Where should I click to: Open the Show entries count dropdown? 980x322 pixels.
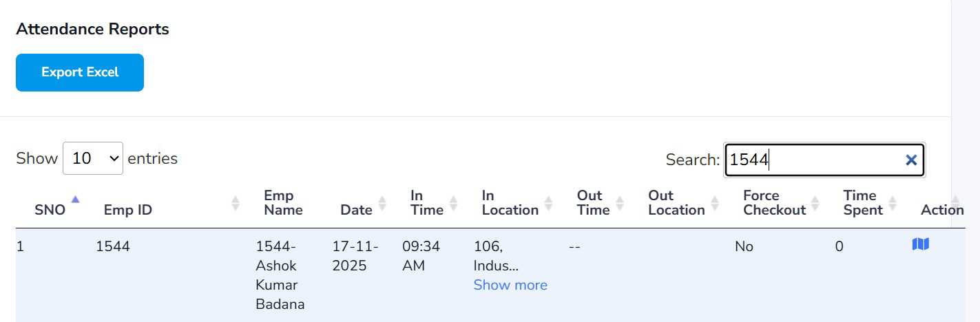(93, 158)
